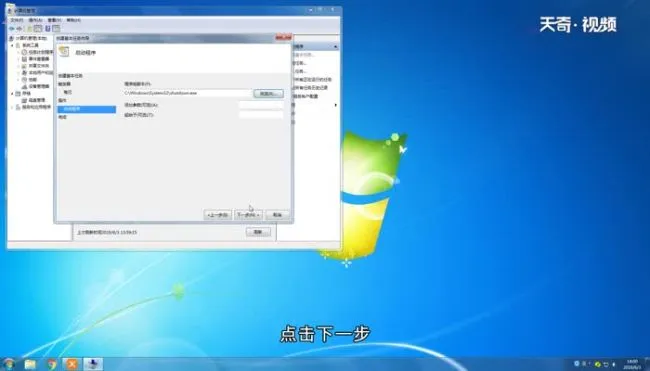
Task: Click the taskbar clock
Action: [633, 364]
